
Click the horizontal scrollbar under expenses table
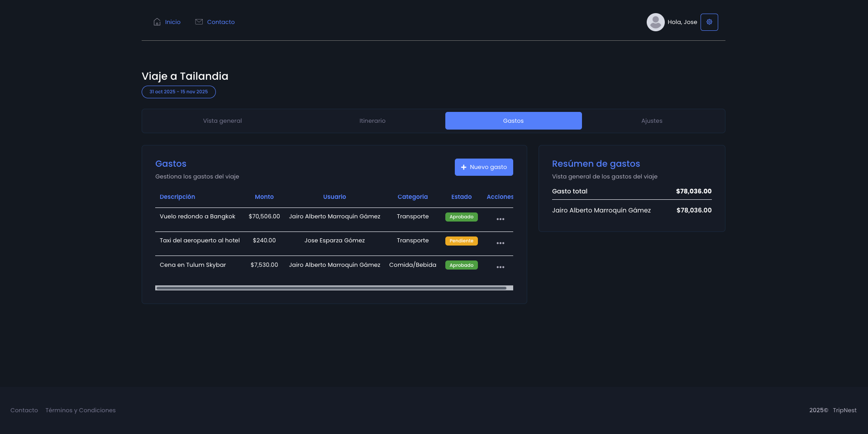331,288
